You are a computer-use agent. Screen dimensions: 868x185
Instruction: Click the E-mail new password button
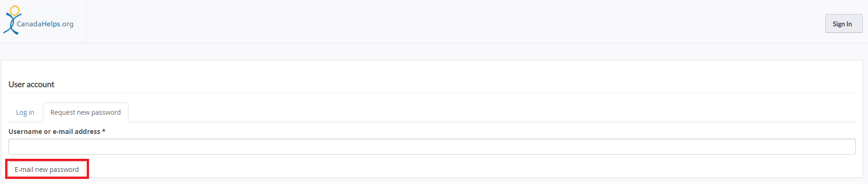(47, 169)
